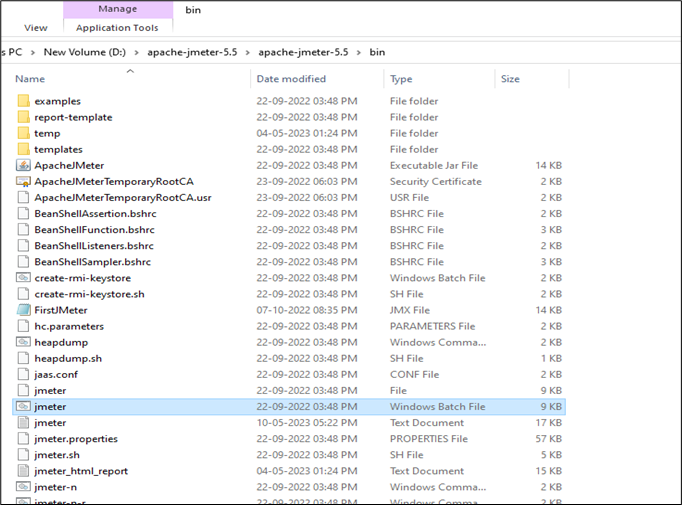
Task: Select the examples folder name
Action: point(57,101)
